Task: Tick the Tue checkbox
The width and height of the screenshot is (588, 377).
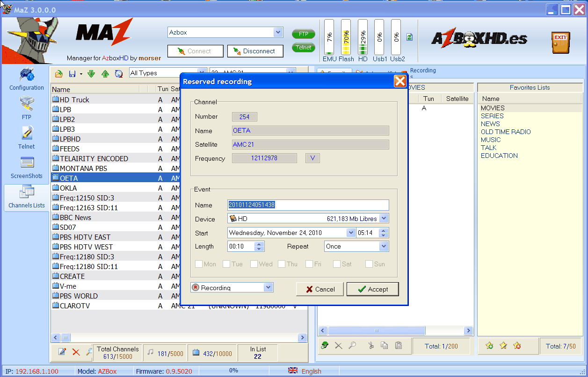Action: pos(226,264)
